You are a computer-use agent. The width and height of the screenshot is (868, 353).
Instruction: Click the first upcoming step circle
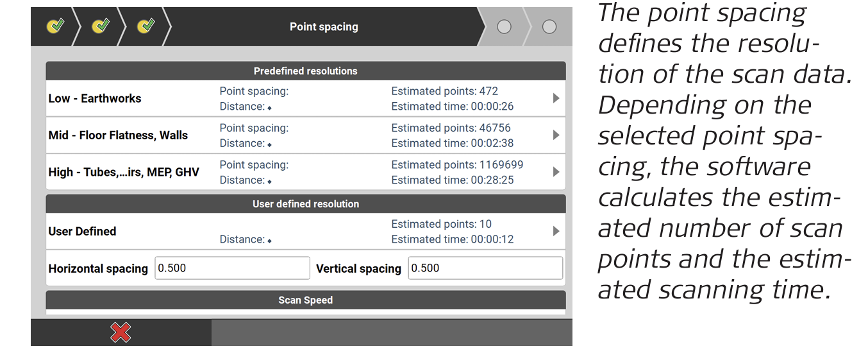[505, 27]
